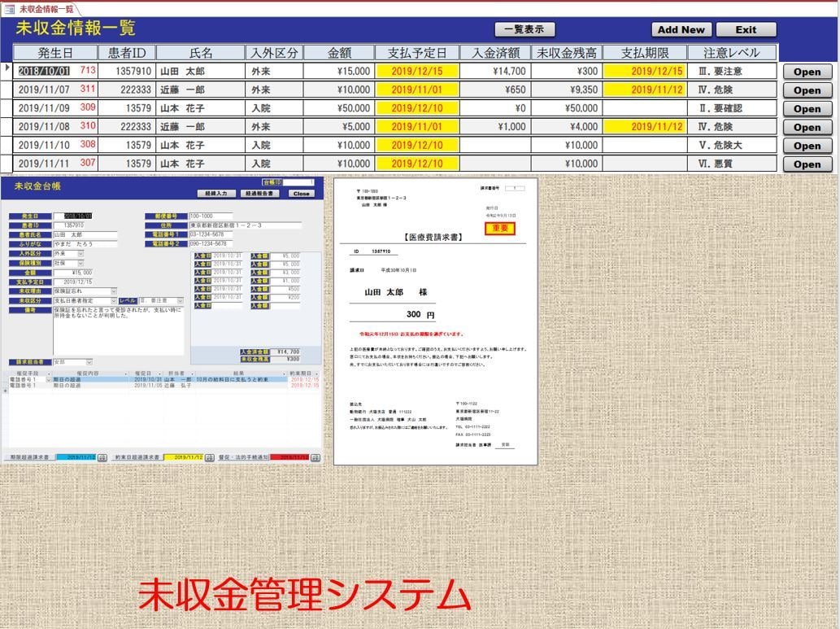The height and width of the screenshot is (629, 840).
Task: Click the 入金済額 cell ¥14,700 in list
Action: tap(495, 72)
